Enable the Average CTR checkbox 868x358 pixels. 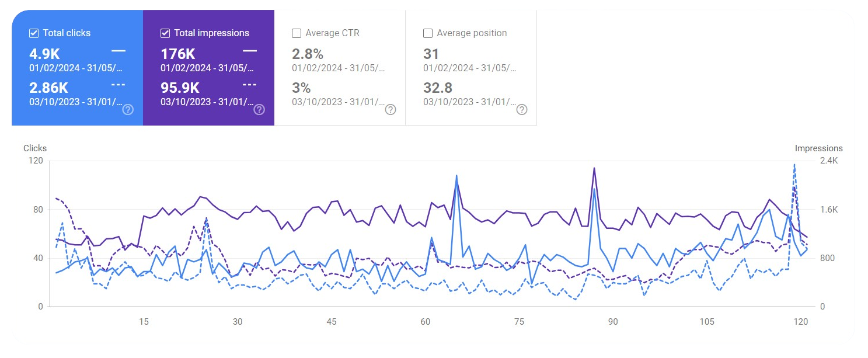point(297,33)
